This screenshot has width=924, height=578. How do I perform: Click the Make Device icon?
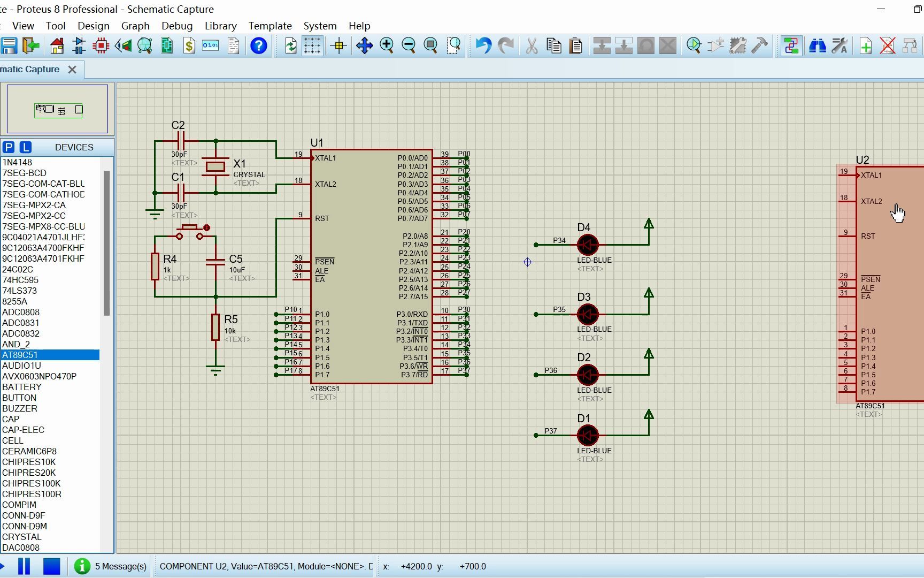pyautogui.click(x=715, y=45)
